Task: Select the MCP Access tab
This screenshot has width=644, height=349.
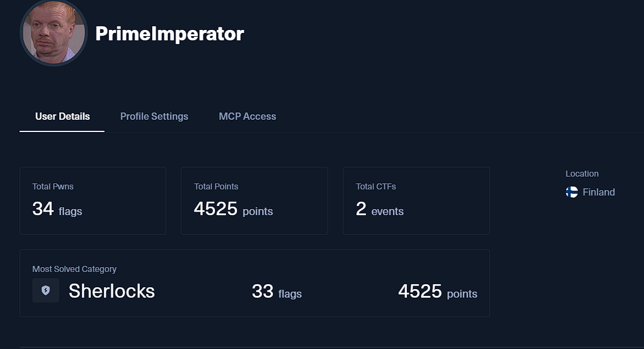Action: (247, 116)
